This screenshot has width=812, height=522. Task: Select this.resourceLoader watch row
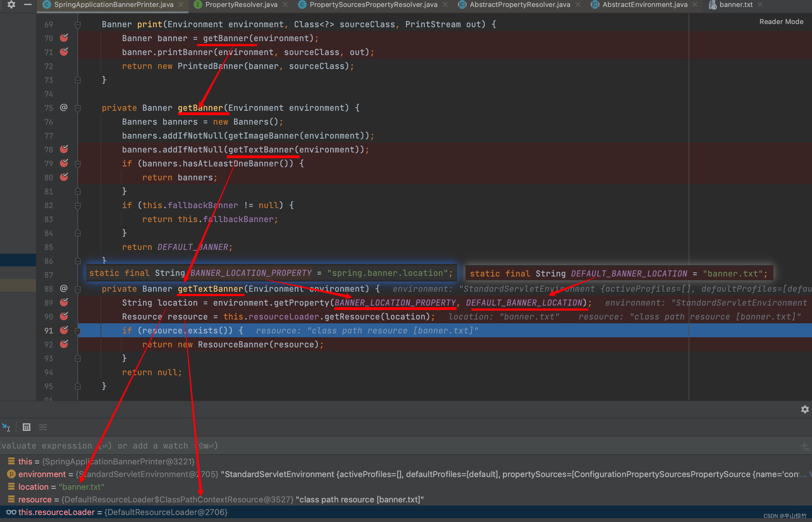406,512
